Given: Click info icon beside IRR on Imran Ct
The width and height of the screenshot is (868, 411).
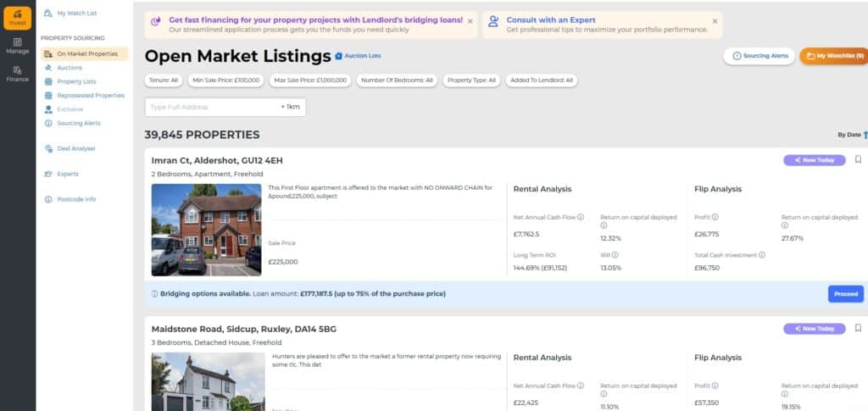Looking at the screenshot, I should [615, 255].
